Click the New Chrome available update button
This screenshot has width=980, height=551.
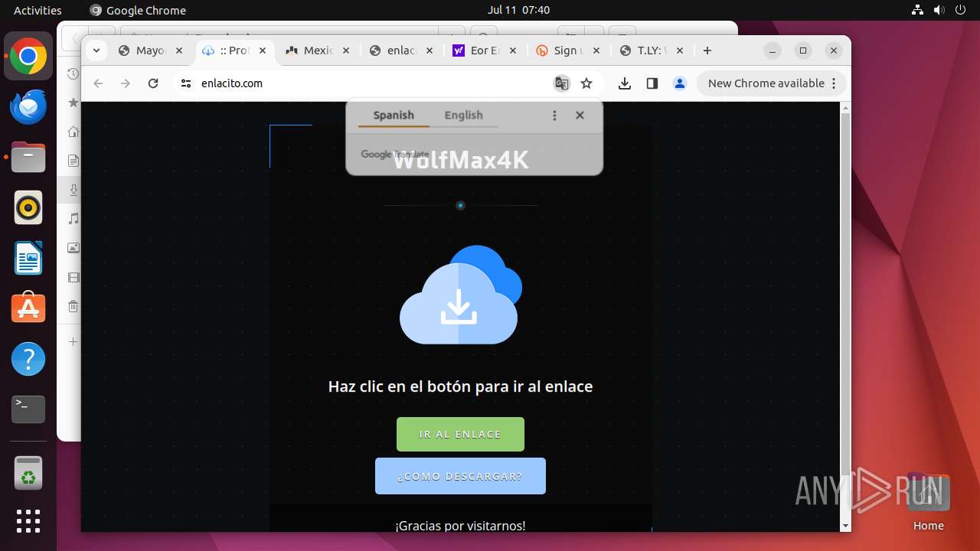tap(771, 83)
